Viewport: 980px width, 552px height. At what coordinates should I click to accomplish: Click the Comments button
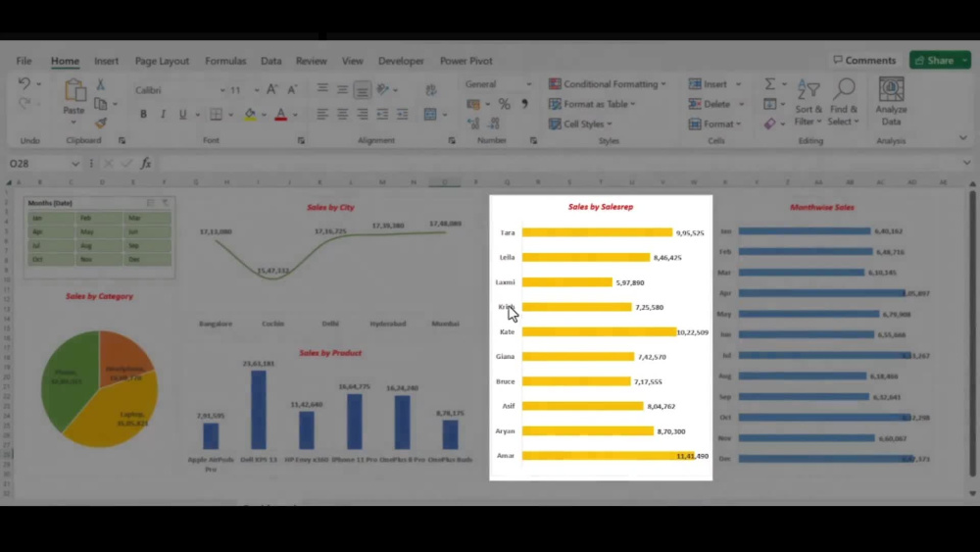click(x=865, y=60)
